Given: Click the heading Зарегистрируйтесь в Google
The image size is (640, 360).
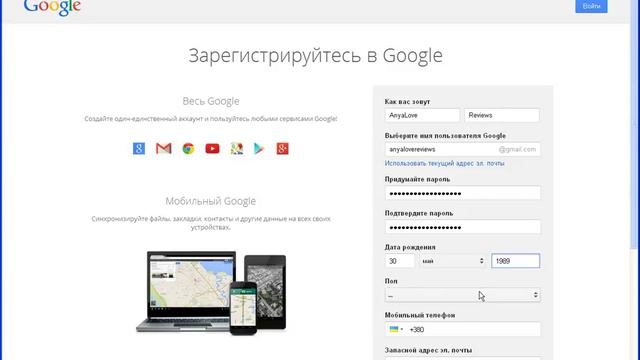Looking at the screenshot, I should (x=316, y=56).
